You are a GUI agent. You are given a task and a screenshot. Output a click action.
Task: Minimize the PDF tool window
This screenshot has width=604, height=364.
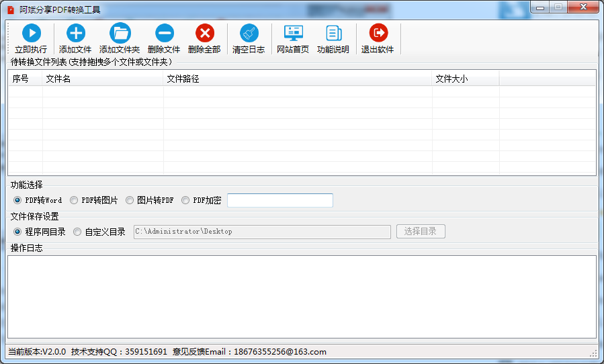(540, 7)
